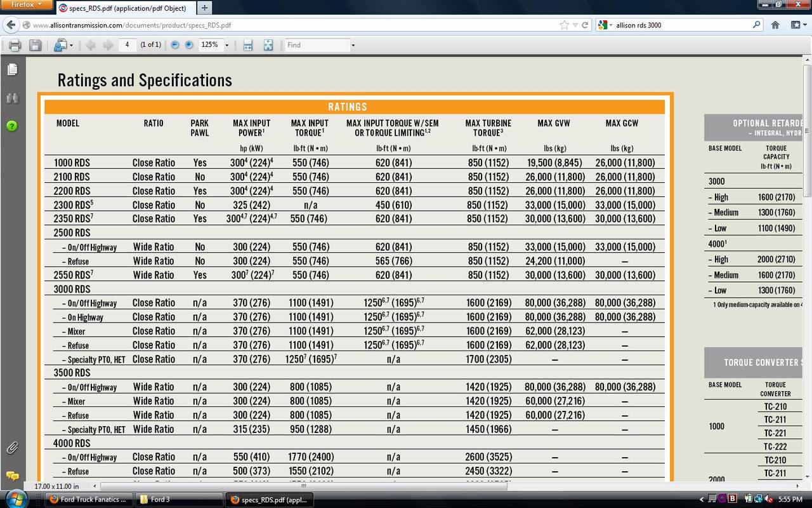
Task: Open the volume speaker tray icon
Action: (769, 499)
